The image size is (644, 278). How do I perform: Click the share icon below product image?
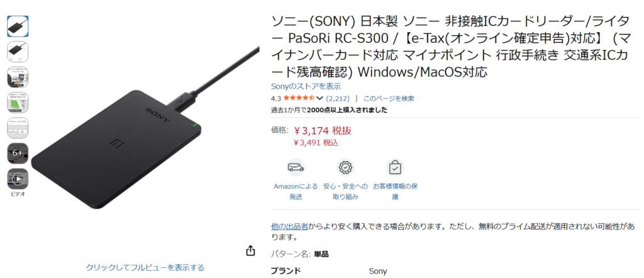250,250
